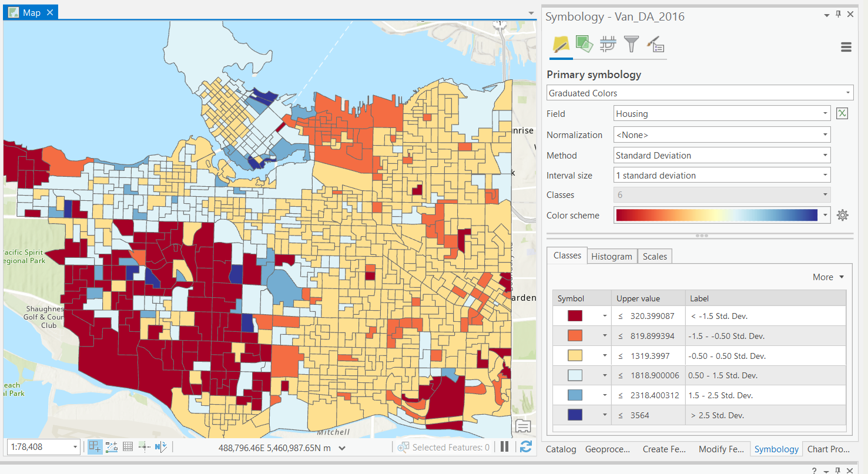Open the Symbology pane hamburger menu
Viewport: 868px width, 474px height.
tap(846, 48)
